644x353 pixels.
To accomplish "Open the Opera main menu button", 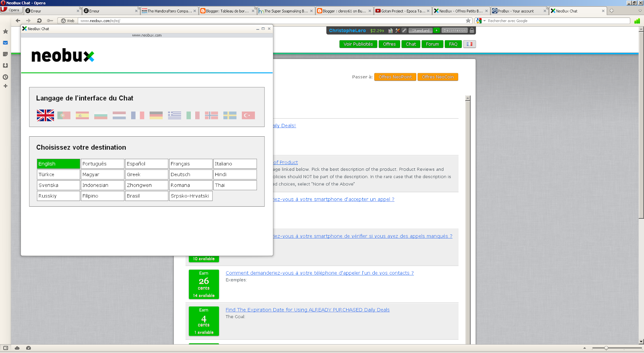I will 10,10.
